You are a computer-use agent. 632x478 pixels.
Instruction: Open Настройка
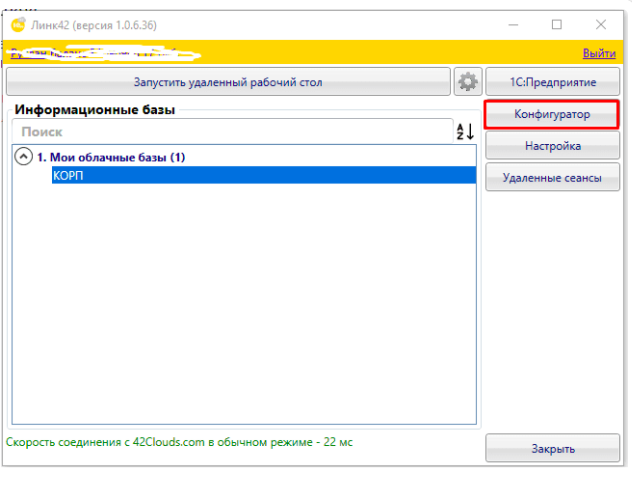[553, 145]
